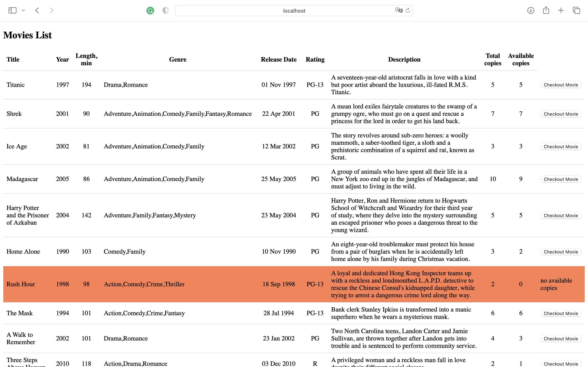This screenshot has height=367, width=588.
Task: Share the current page
Action: [546, 10]
